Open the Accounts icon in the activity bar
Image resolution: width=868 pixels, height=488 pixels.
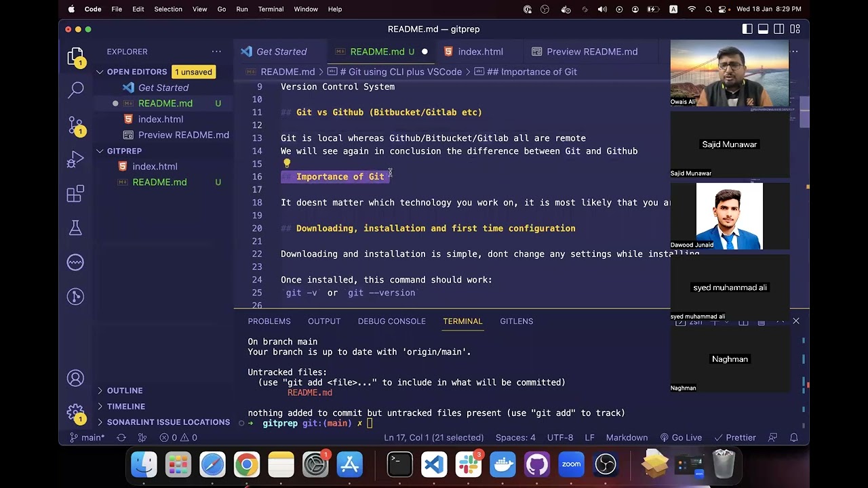tap(75, 378)
